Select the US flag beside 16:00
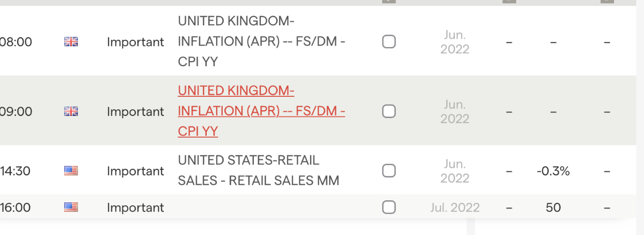This screenshot has height=235, width=644. pos(71,208)
